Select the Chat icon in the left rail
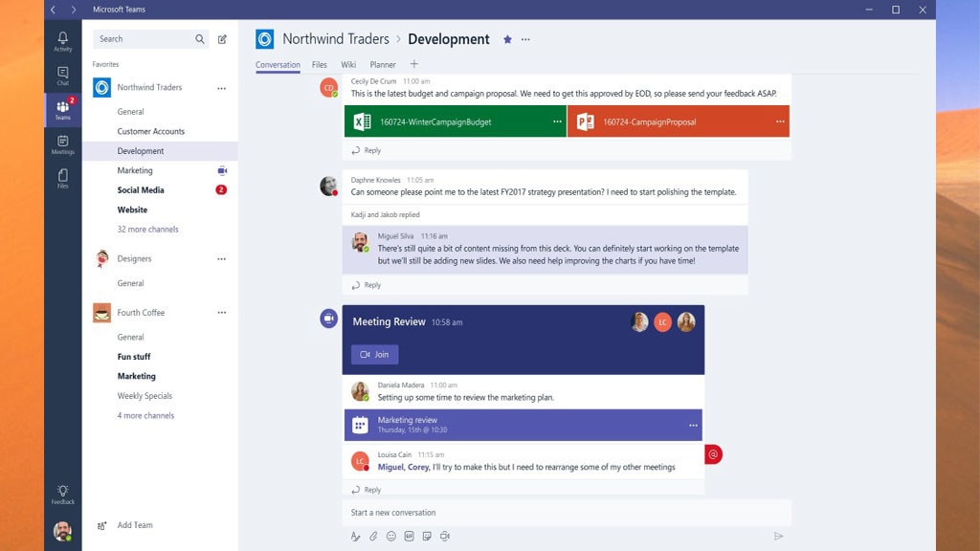This screenshot has height=551, width=980. pyautogui.click(x=62, y=75)
